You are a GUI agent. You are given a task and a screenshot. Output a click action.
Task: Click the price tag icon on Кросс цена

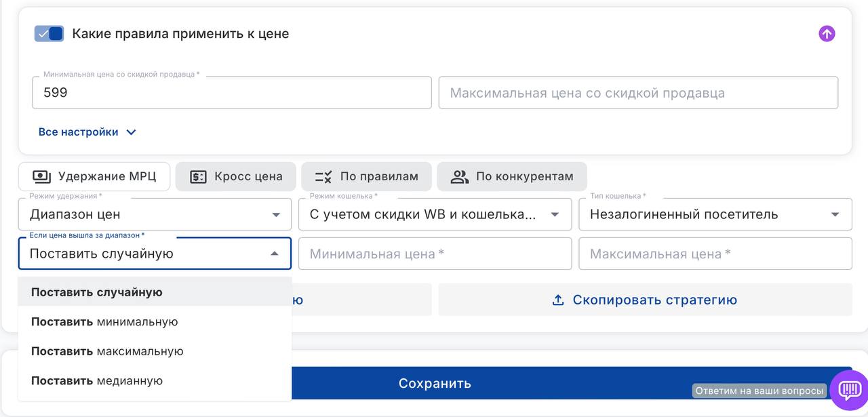[x=198, y=177]
